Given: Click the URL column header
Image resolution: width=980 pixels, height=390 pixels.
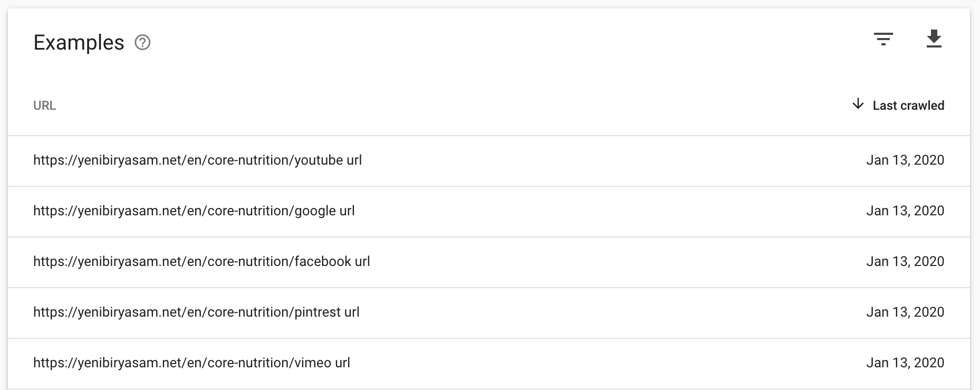Looking at the screenshot, I should 44,106.
